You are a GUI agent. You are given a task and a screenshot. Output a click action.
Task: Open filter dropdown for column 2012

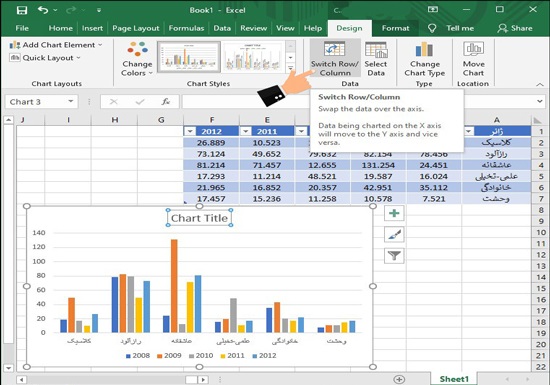tap(190, 131)
